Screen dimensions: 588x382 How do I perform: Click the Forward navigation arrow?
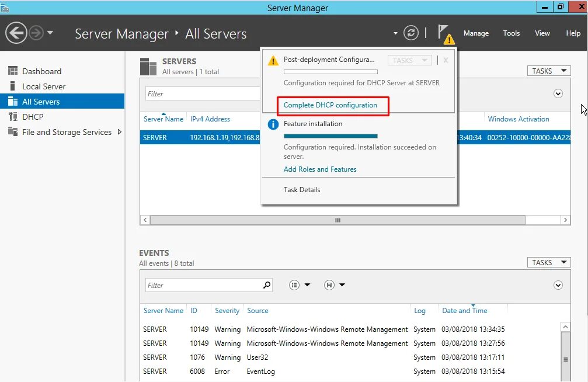(x=36, y=33)
